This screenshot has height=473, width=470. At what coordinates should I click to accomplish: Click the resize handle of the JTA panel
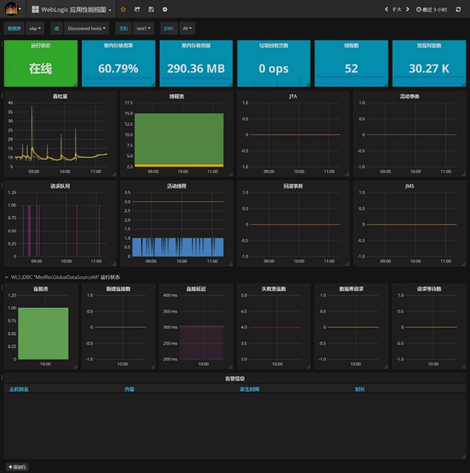(x=347, y=174)
